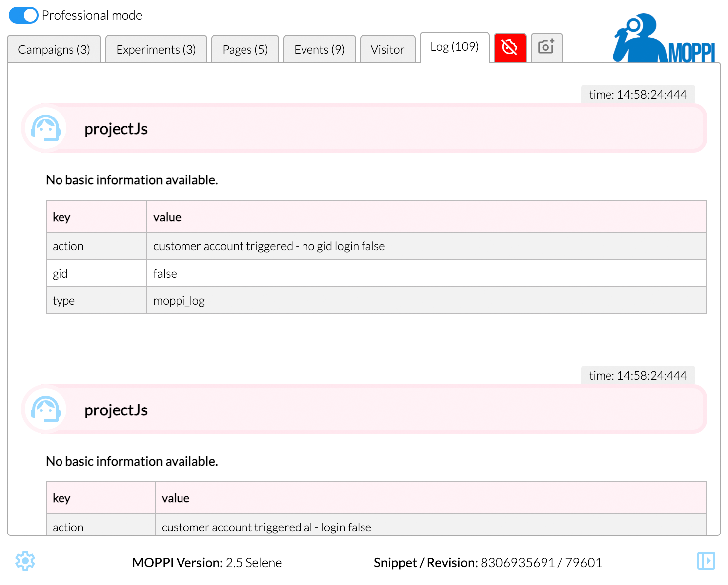Click the first projectJs headset avatar icon
Screen dimensions: 728x585
46,128
